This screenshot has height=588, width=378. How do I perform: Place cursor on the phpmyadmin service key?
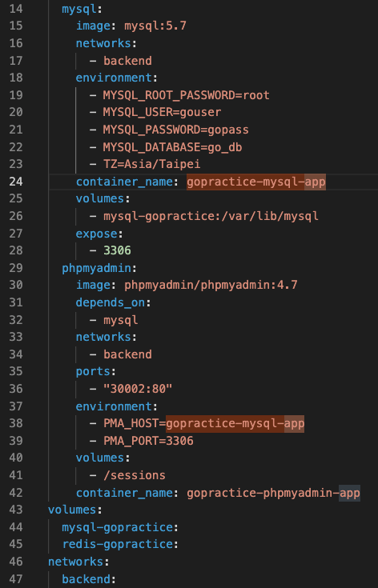(x=96, y=268)
